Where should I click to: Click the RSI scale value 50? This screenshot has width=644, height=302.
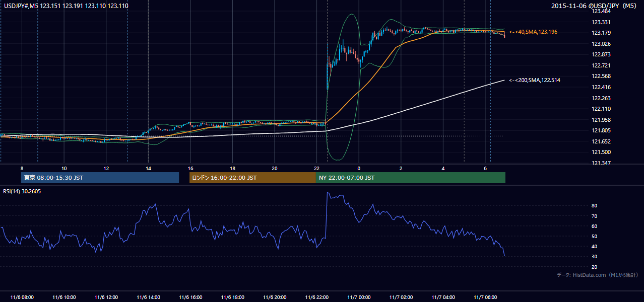[x=595, y=236]
